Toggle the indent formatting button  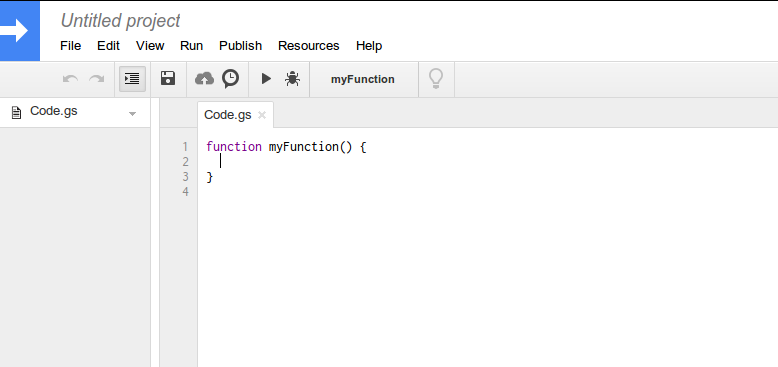pyautogui.click(x=132, y=78)
